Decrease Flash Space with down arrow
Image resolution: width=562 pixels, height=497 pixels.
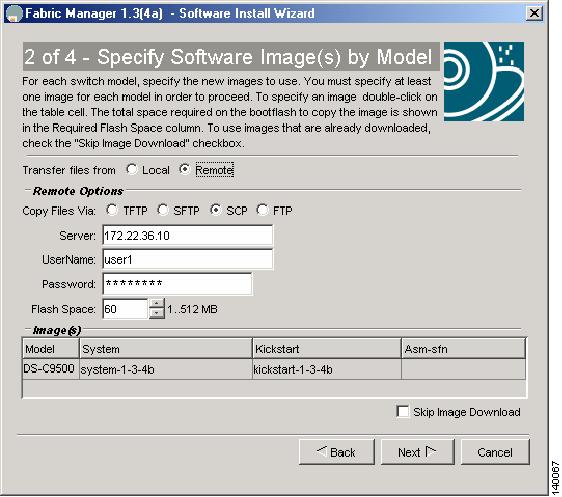tap(156, 314)
